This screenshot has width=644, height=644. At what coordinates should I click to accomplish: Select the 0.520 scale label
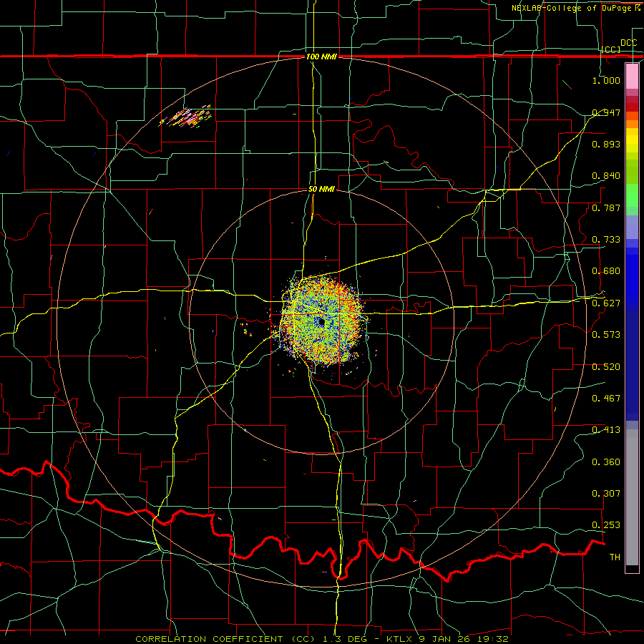click(606, 367)
